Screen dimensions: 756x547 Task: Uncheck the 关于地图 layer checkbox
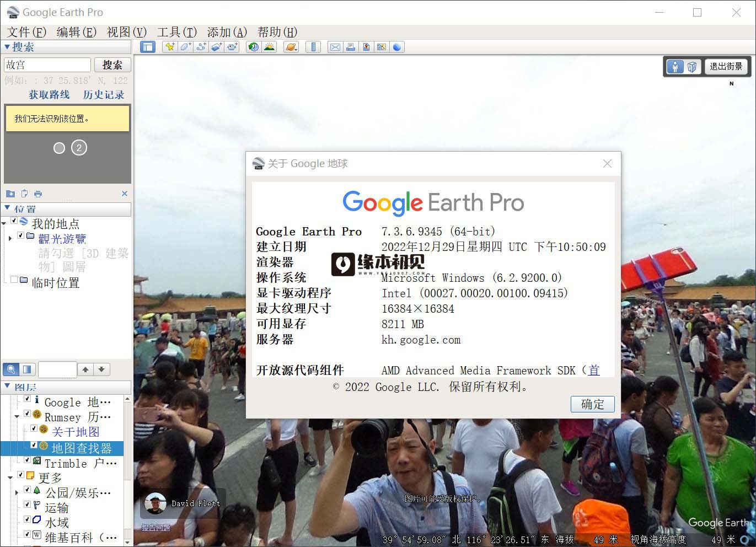[34, 429]
